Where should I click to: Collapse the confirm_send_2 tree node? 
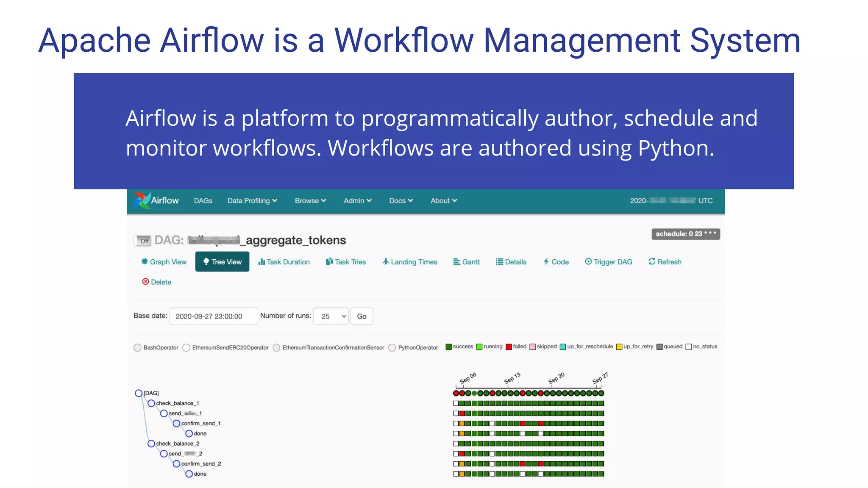pyautogui.click(x=176, y=464)
